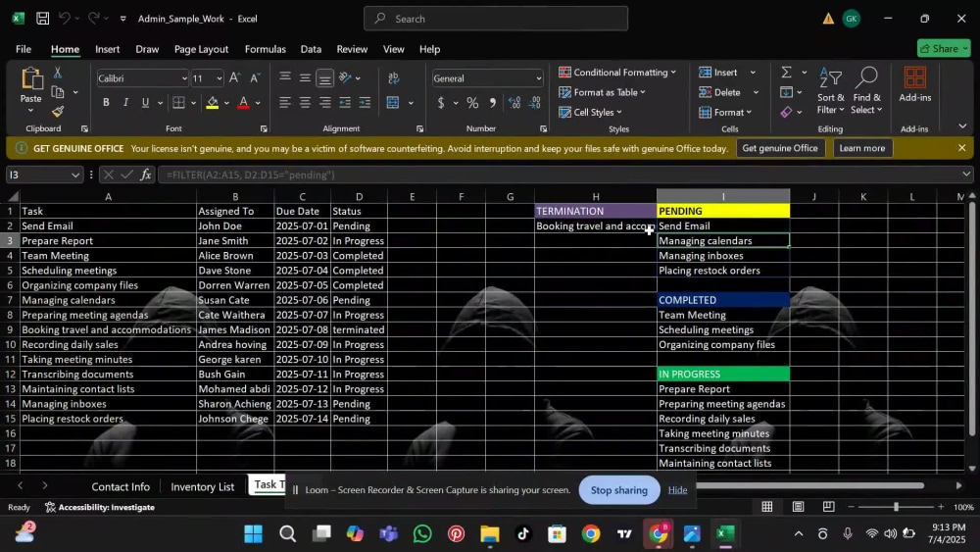Open the File menu
The width and height of the screenshot is (980, 552).
tap(24, 49)
